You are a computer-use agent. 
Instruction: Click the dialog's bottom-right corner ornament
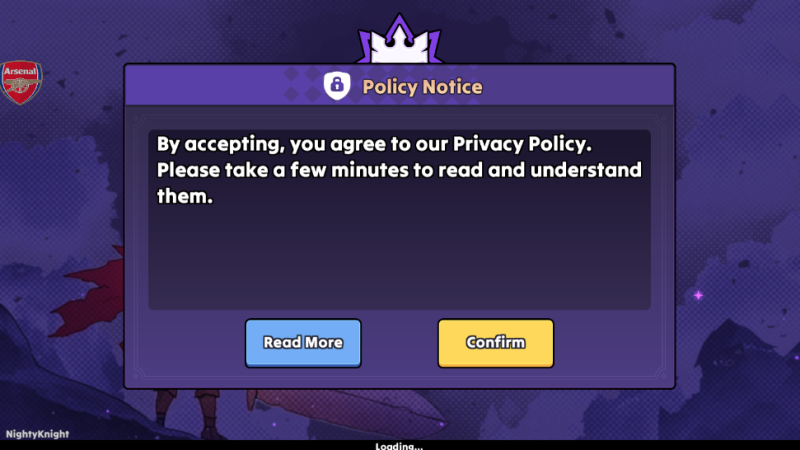pyautogui.click(x=662, y=376)
